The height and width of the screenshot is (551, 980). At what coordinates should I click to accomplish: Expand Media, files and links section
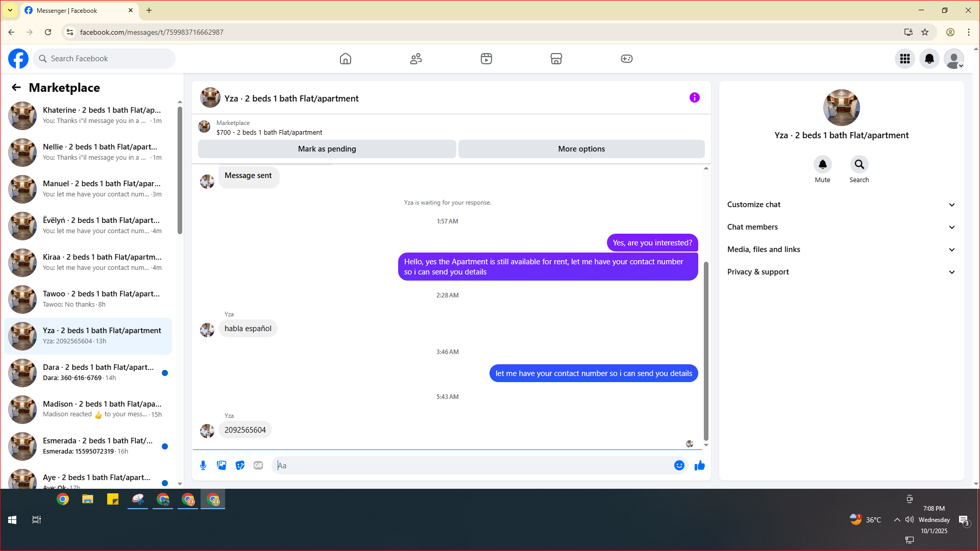click(841, 249)
